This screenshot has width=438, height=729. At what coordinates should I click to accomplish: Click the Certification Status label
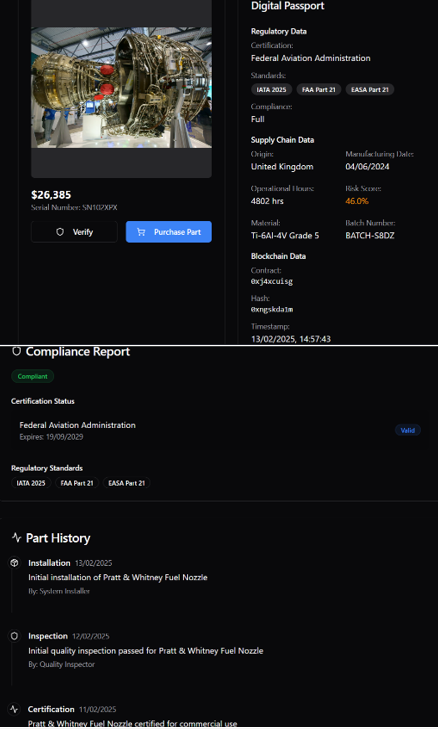coord(43,401)
